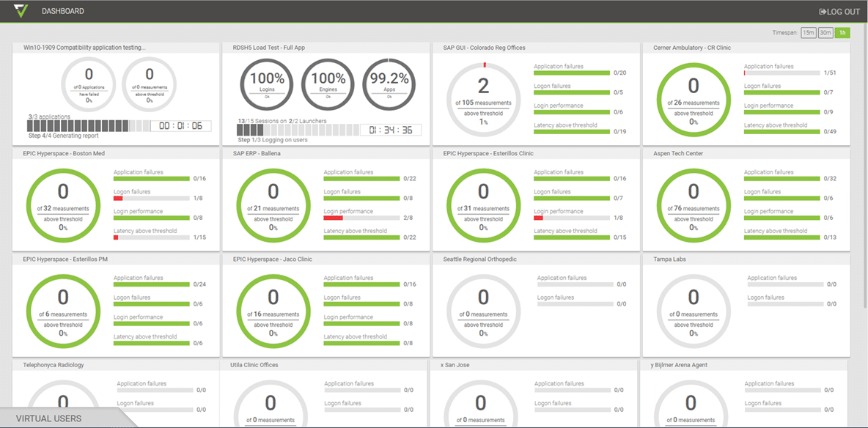Select "Step 1/3 Logging on users" text
868x428 pixels.
(273, 139)
